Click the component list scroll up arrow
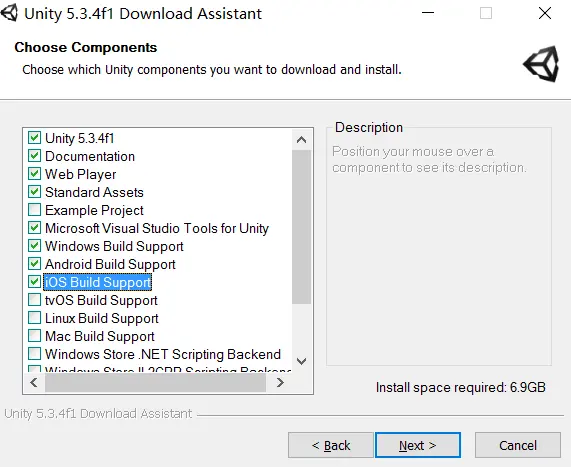Screen dimensions: 571x467 (x=302, y=140)
